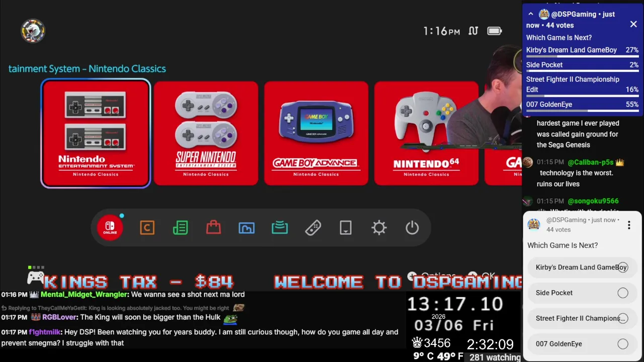Screen dimensions: 644x362
Task: Open the green News icon
Action: [x=180, y=228]
